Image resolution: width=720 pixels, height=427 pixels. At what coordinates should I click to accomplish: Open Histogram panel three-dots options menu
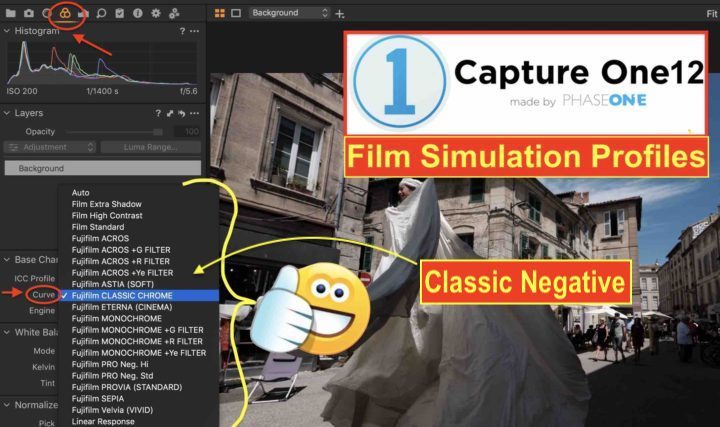click(195, 31)
